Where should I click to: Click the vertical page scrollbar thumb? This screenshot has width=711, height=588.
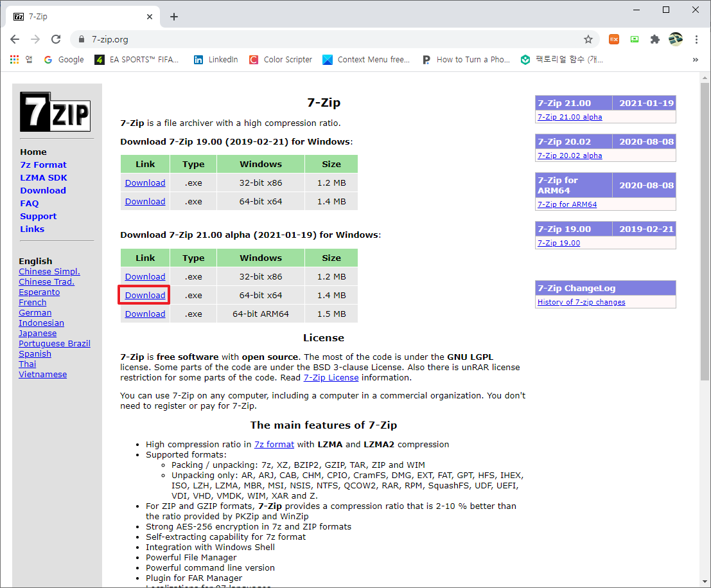[705, 231]
